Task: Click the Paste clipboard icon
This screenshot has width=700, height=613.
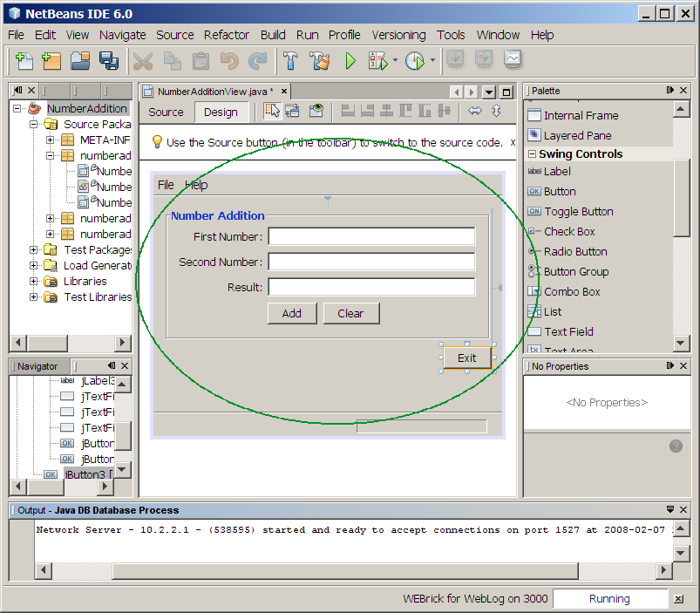Action: (x=200, y=61)
